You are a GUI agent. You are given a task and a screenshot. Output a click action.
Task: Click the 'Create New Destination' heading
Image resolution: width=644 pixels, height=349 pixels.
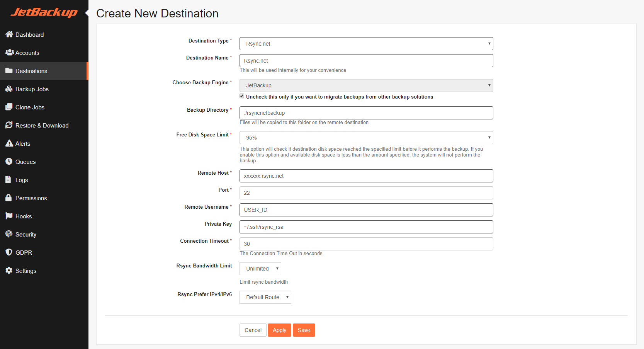click(x=157, y=14)
